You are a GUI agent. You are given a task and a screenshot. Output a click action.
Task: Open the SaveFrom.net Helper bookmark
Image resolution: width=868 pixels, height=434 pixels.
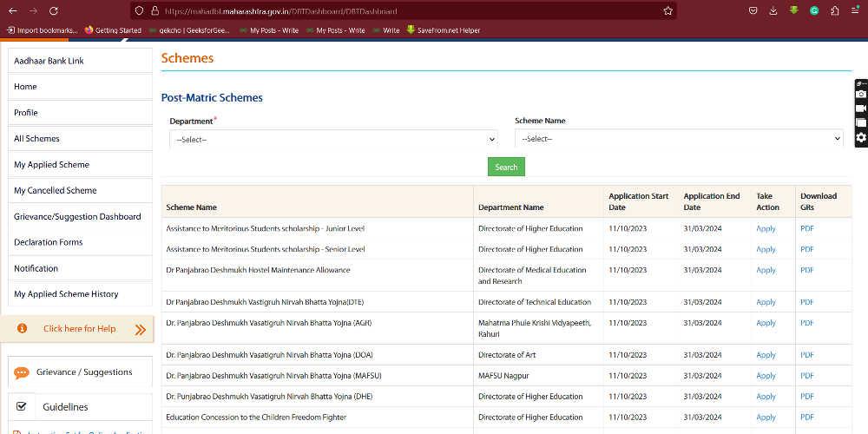point(444,30)
